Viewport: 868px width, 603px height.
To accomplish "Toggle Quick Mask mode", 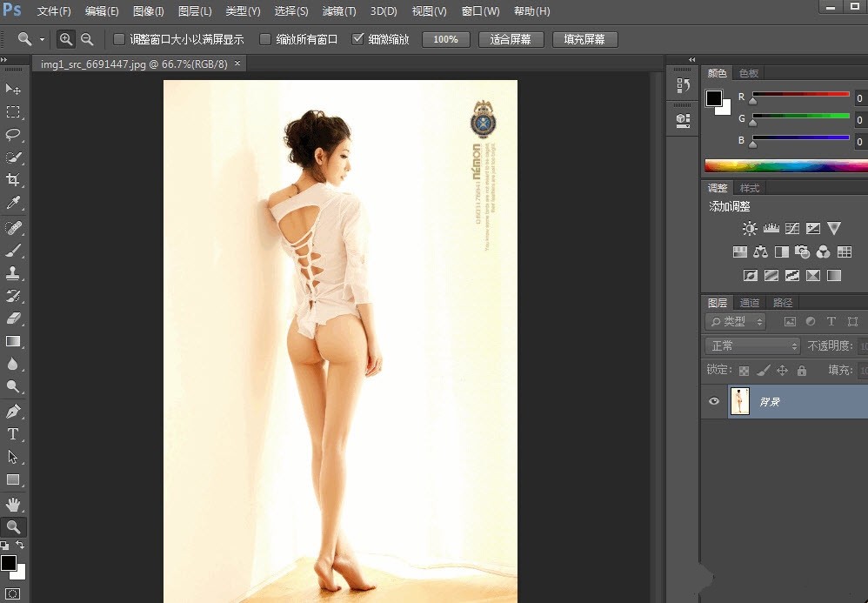I will (13, 593).
